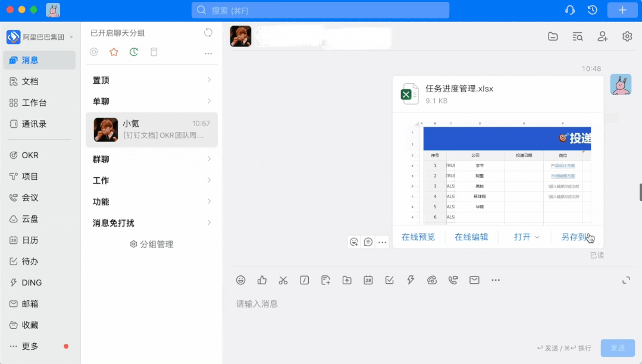Image resolution: width=642 pixels, height=364 pixels.
Task: Expand the 置顶 group
Action: [152, 80]
